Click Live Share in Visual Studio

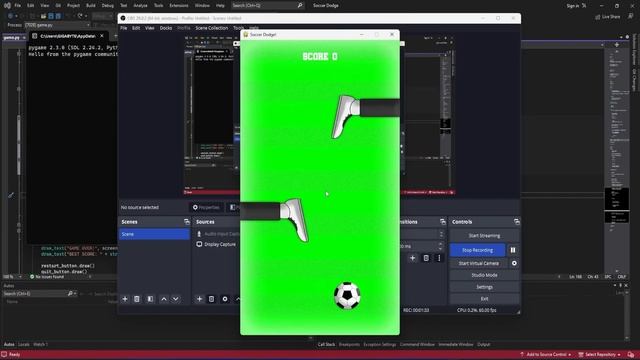(x=608, y=17)
